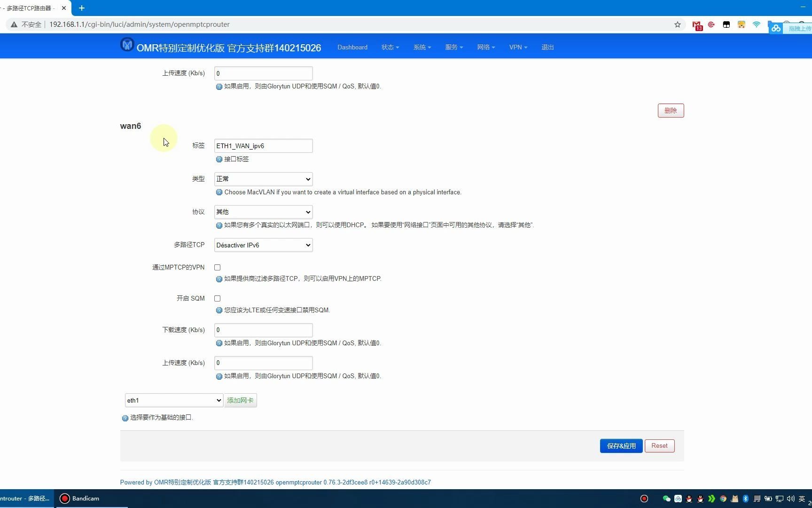812x508 pixels.
Task: Click the recording indicator in system tray
Action: 644,499
